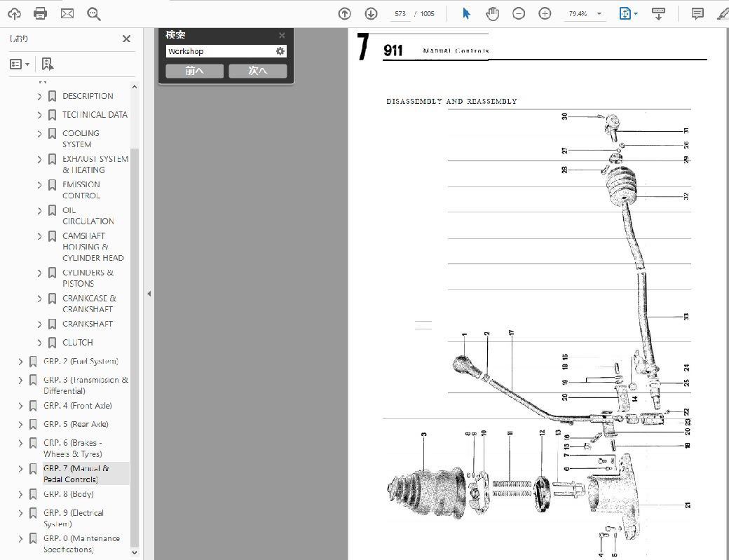Expand the TECHNICAL DATA bookmark
Screen dimensions: 729x560
39,115
